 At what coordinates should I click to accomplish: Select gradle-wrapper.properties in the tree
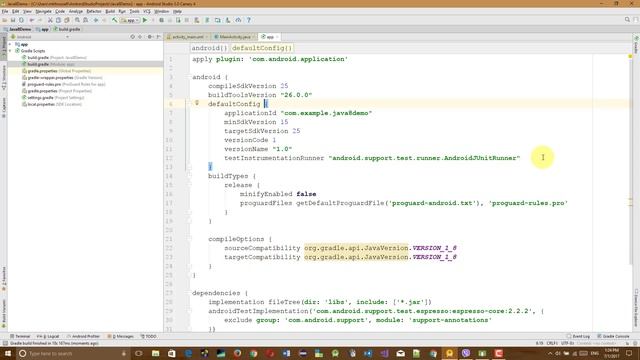coord(62,78)
